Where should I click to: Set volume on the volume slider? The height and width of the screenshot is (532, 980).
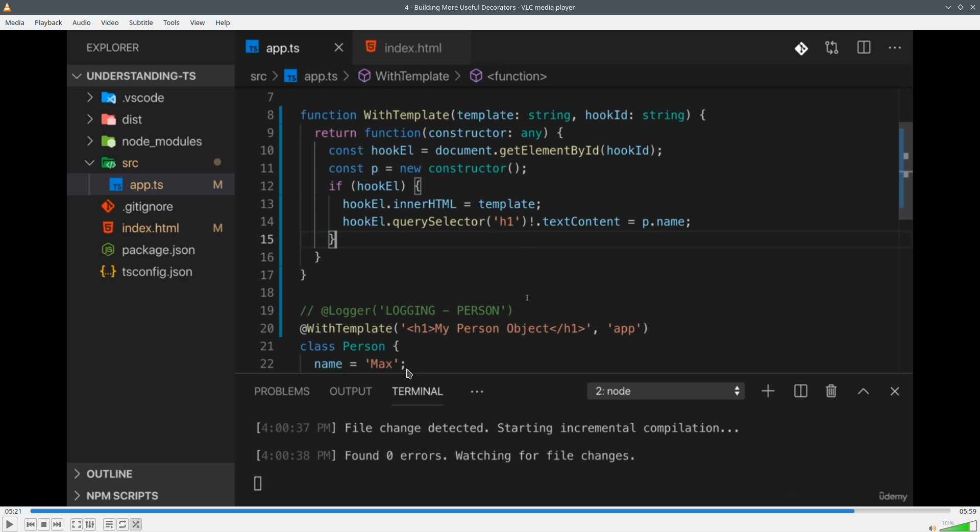coord(958,526)
